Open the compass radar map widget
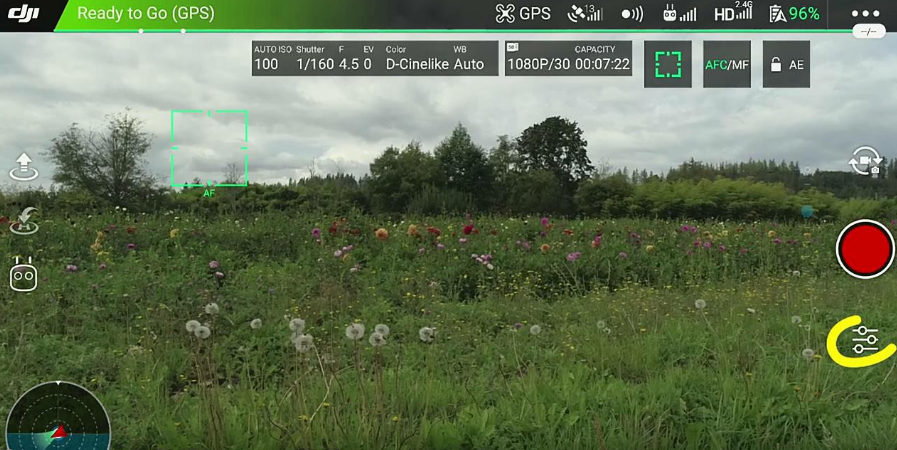This screenshot has height=450, width=897. pyautogui.click(x=58, y=416)
